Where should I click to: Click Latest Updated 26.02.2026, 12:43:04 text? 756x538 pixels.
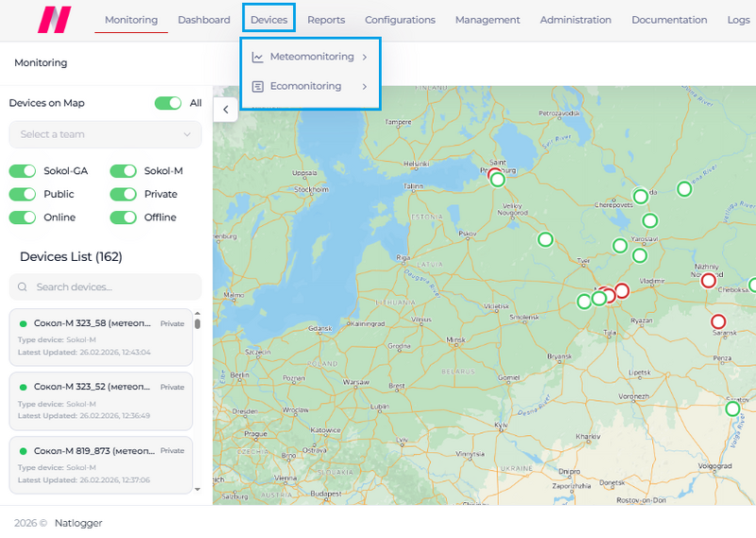click(84, 353)
